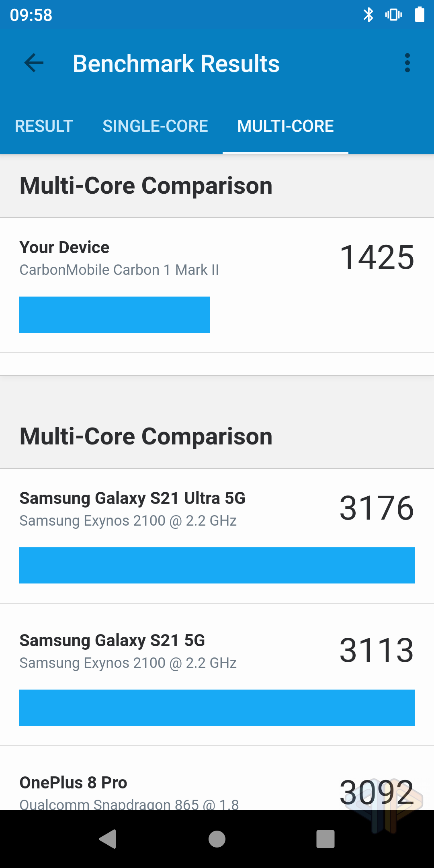Tap the CarbonMobile Carbon 1 Mark II name
Image resolution: width=434 pixels, height=868 pixels.
(119, 270)
